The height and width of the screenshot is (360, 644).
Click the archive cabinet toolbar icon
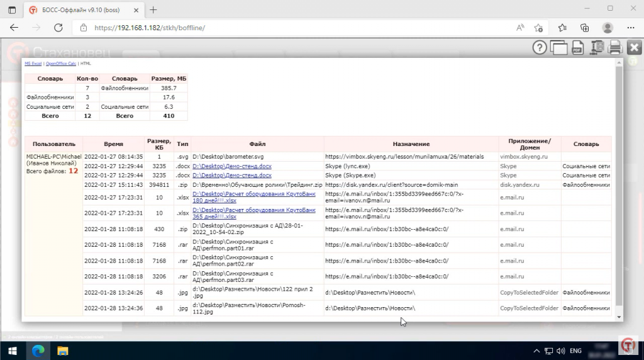point(596,48)
